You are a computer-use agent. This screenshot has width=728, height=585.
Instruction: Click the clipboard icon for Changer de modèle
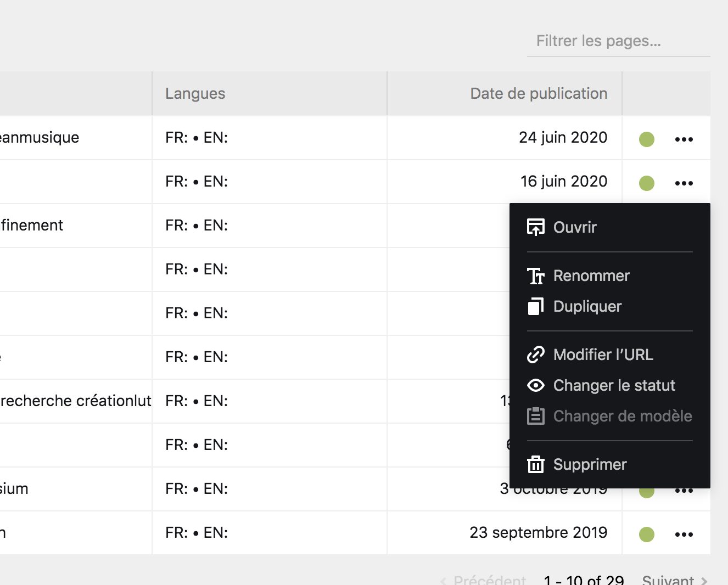[536, 416]
